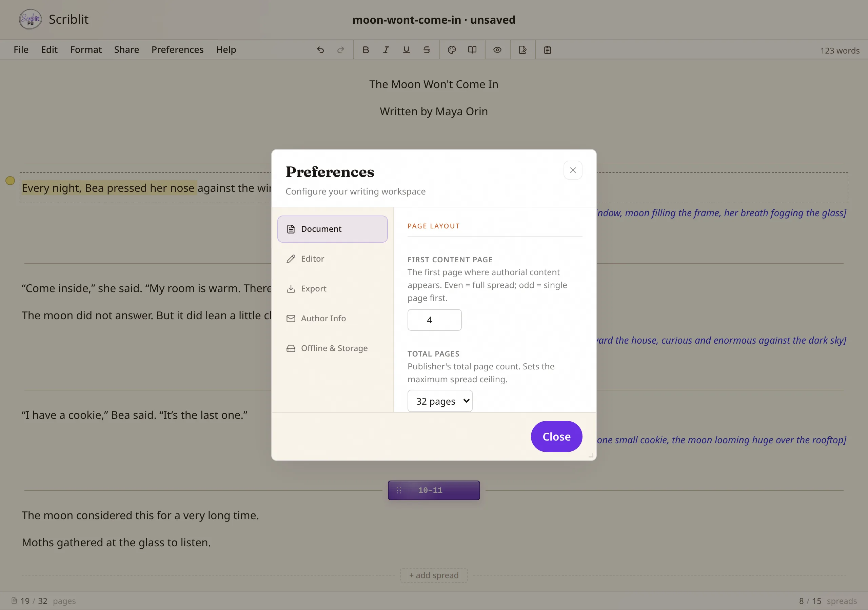Click the page count document icon
The height and width of the screenshot is (610, 868).
(14, 601)
